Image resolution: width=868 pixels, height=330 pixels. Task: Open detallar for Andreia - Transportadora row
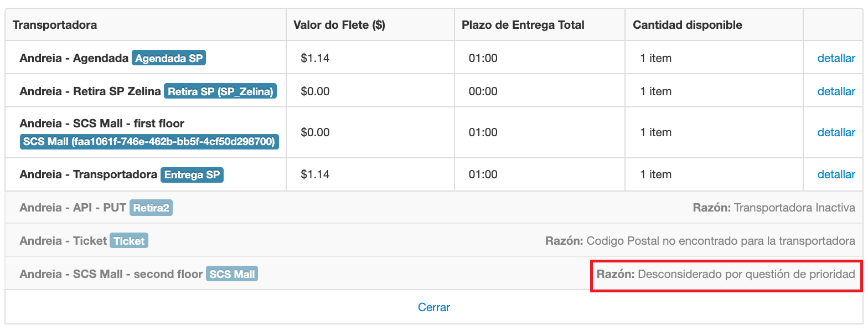pyautogui.click(x=836, y=174)
